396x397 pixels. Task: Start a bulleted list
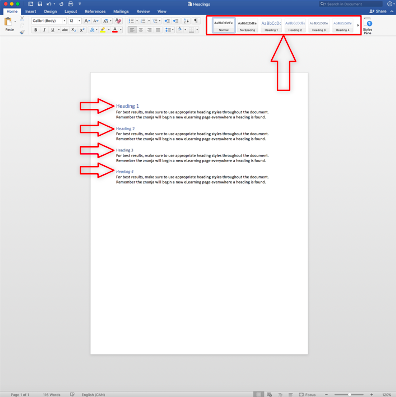tap(132, 21)
